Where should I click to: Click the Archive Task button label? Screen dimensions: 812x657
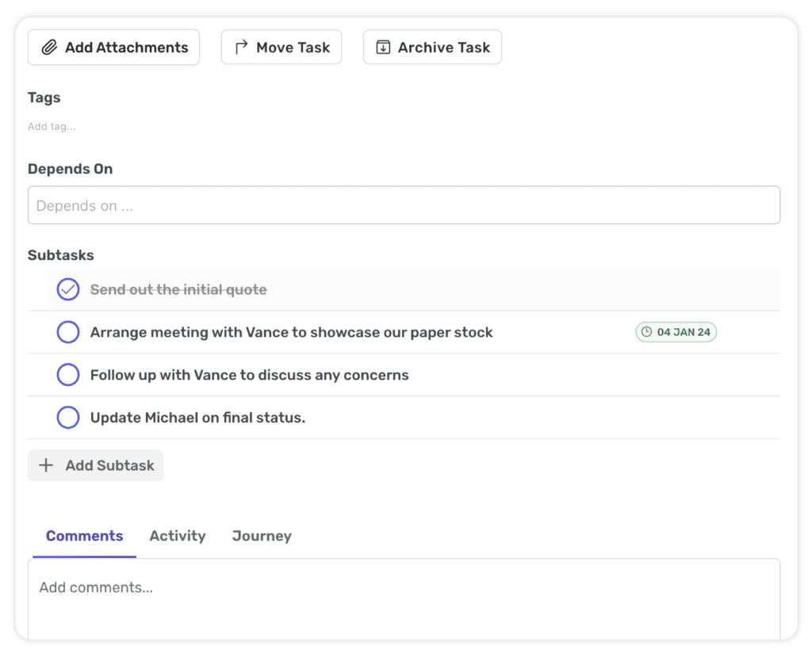pyautogui.click(x=443, y=48)
